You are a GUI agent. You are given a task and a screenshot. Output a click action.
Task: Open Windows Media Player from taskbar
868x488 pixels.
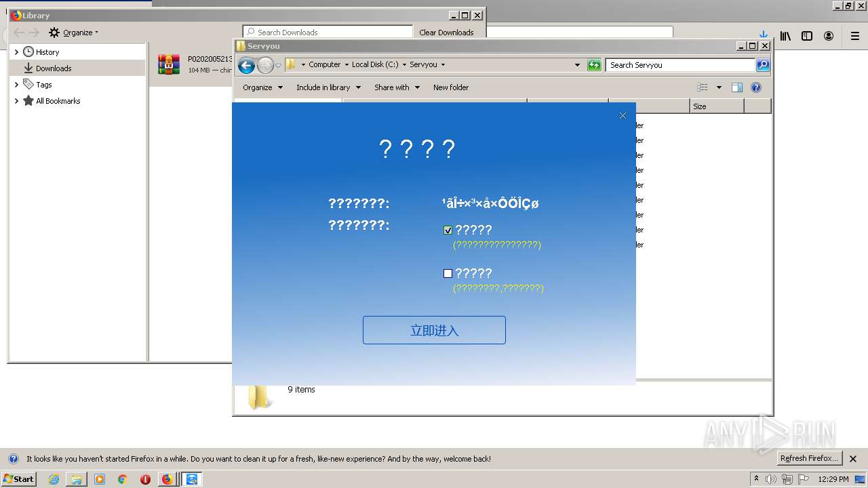point(100,479)
